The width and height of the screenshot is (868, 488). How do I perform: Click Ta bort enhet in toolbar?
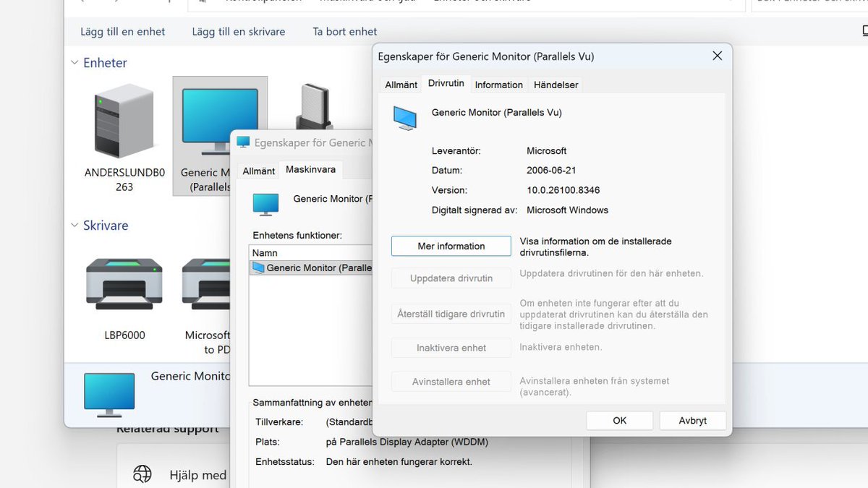pos(345,31)
